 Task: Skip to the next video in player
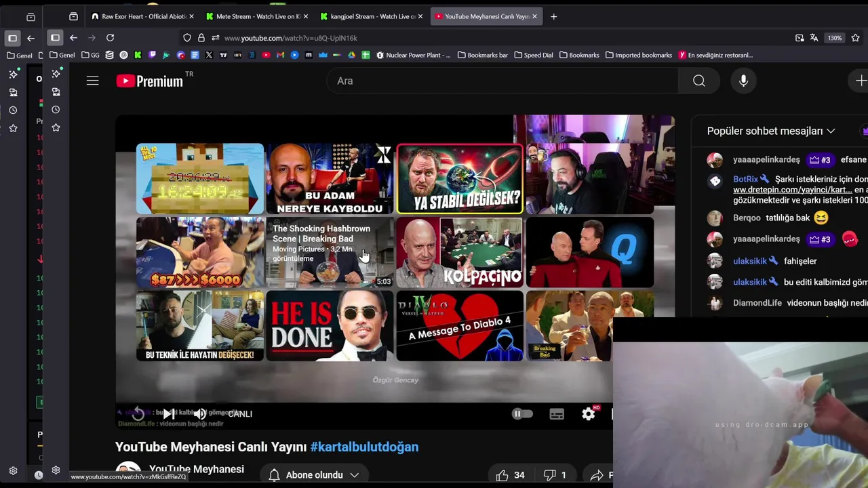click(169, 413)
